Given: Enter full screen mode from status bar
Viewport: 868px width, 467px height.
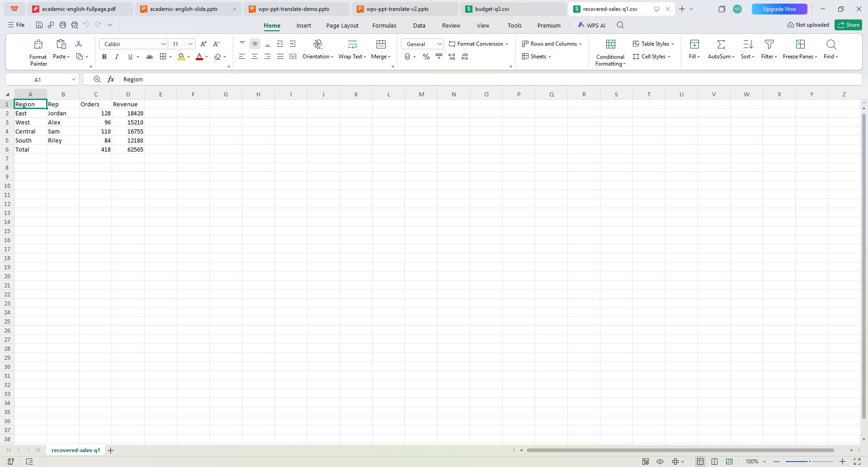Looking at the screenshot, I should (857, 462).
